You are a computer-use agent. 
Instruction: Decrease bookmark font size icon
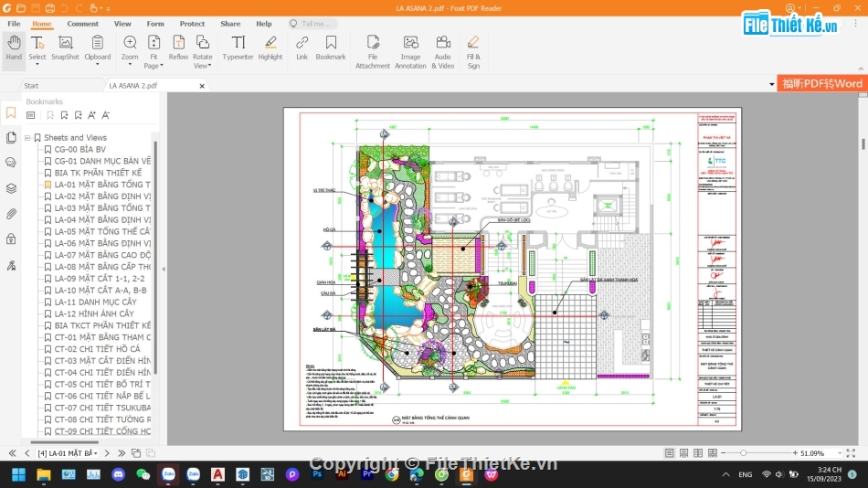click(x=106, y=115)
